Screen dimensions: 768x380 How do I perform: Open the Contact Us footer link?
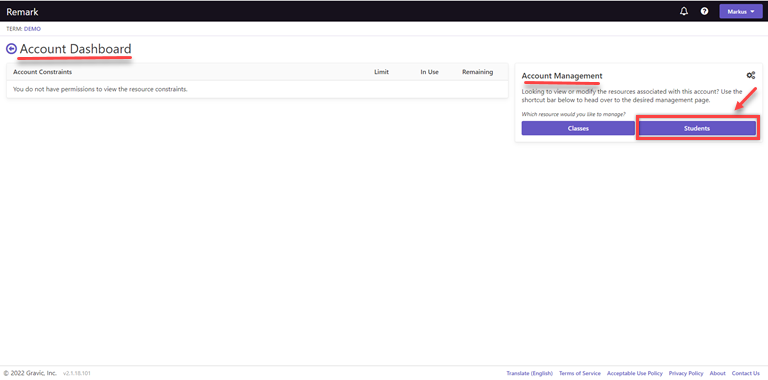746,373
